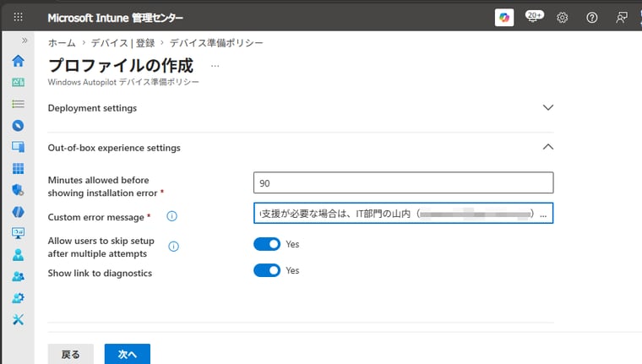The height and width of the screenshot is (364, 642).
Task: Navigate to デバイス準備ポリシー breadcrumb
Action: point(216,42)
